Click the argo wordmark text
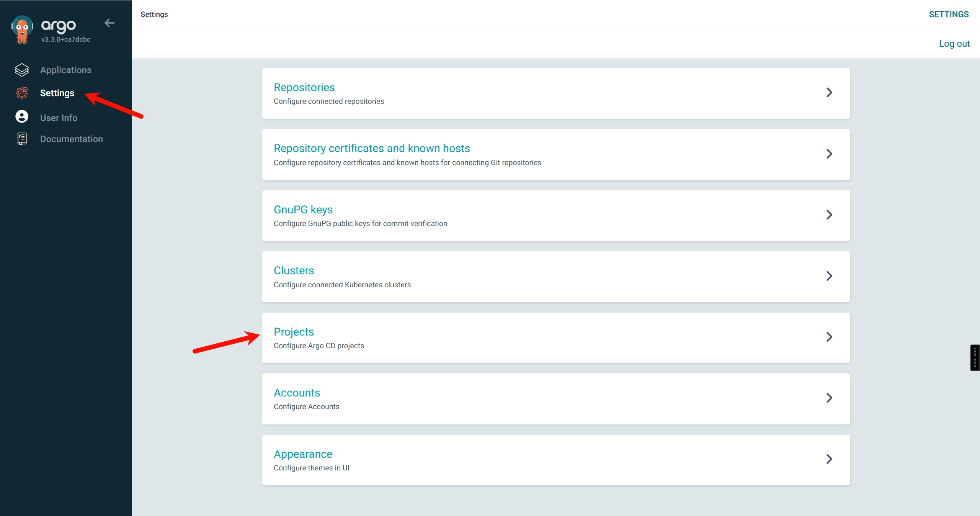This screenshot has width=980, height=516. [x=59, y=26]
